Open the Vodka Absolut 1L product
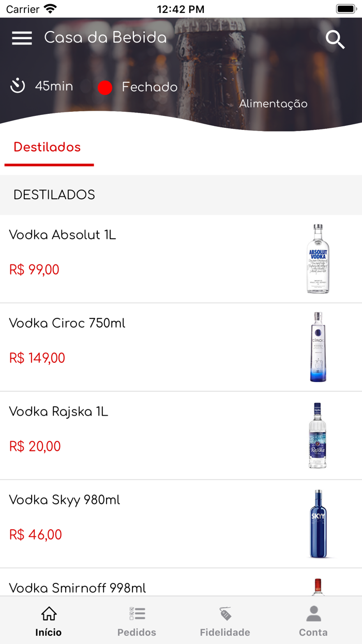The height and width of the screenshot is (644, 362). click(x=62, y=235)
